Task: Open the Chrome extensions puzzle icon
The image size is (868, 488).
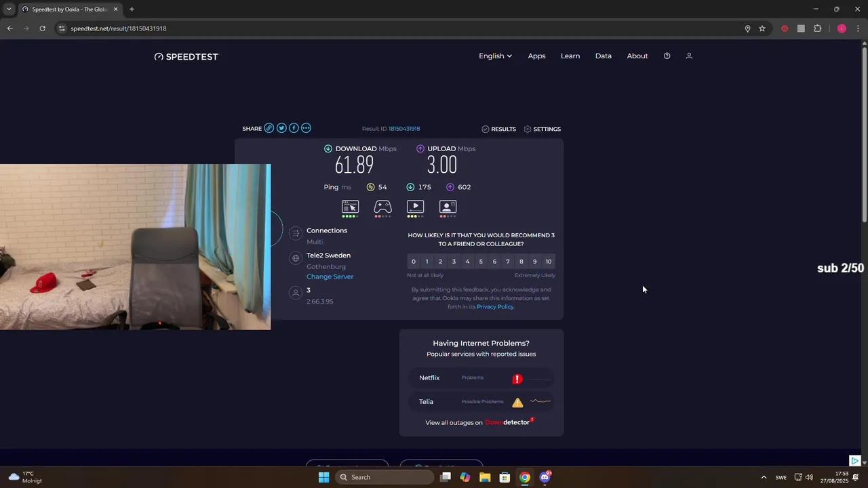Action: [x=817, y=28]
